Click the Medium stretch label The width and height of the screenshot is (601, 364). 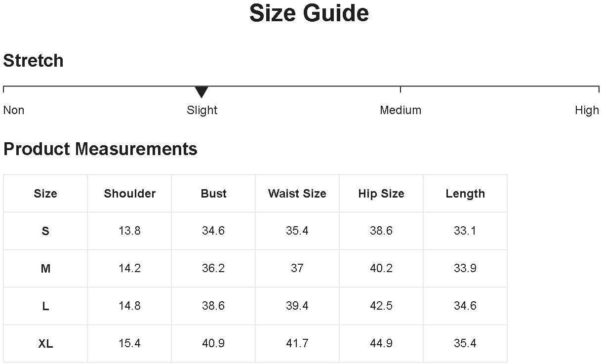pos(401,110)
